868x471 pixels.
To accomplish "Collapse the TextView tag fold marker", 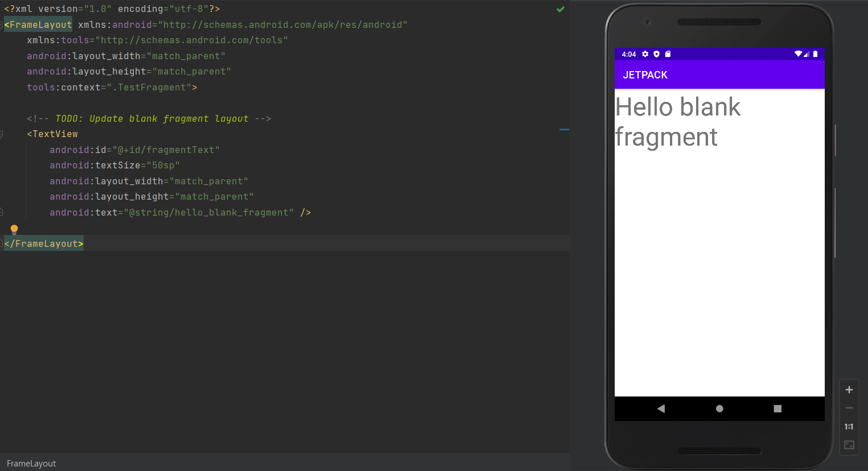I will click(2, 134).
